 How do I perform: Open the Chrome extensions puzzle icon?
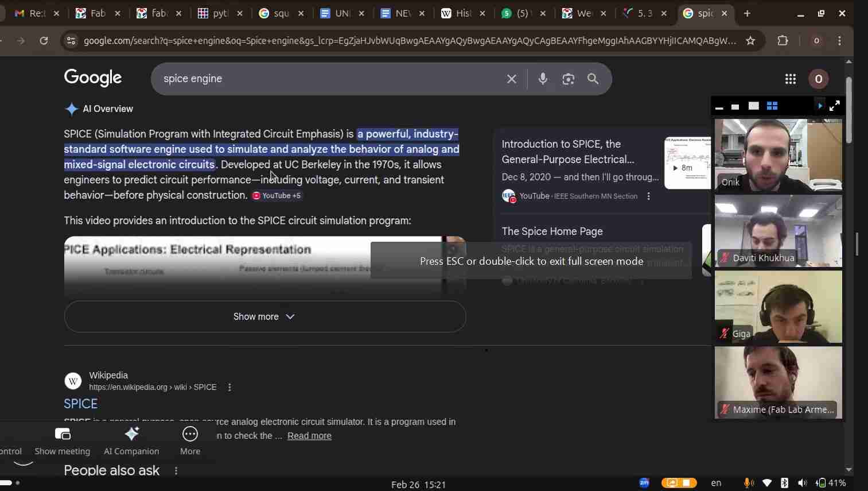point(783,41)
